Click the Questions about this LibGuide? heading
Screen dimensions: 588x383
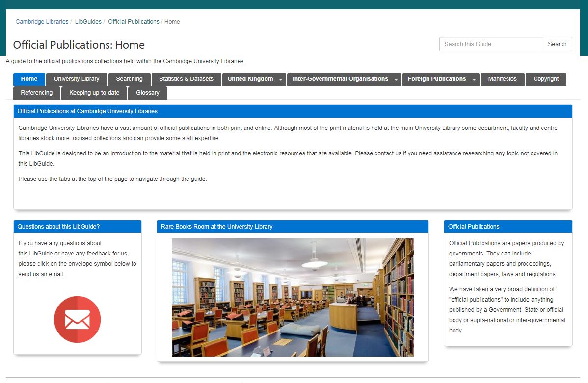[x=58, y=227]
